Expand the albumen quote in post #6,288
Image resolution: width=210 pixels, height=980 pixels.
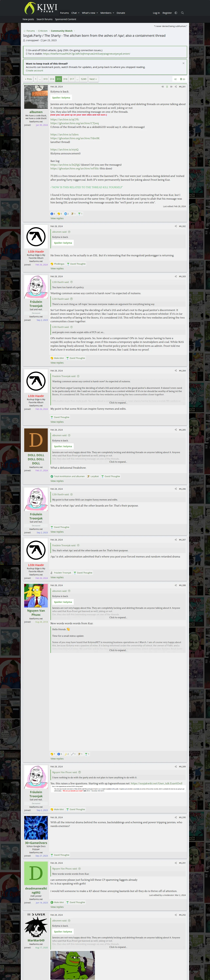[118, 617]
